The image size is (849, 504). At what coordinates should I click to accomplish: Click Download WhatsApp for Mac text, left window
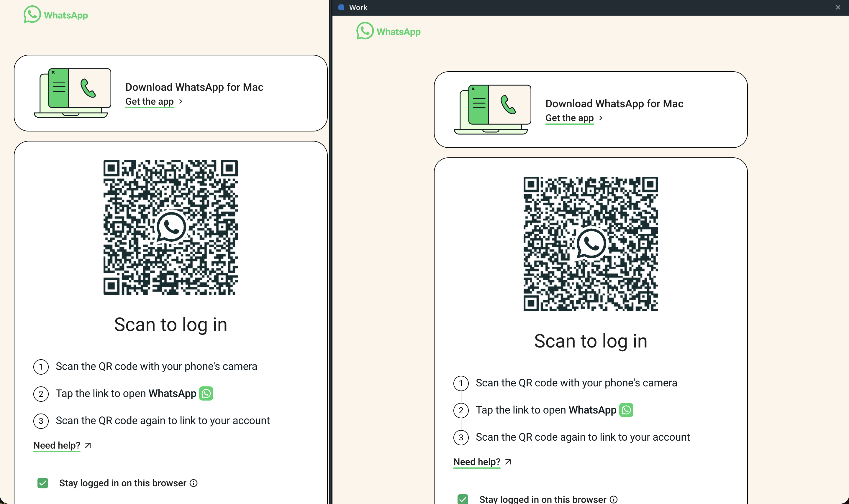click(x=194, y=87)
